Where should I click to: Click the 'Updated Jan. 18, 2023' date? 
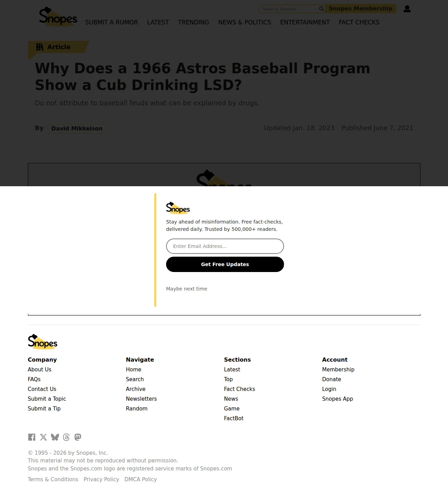(299, 128)
